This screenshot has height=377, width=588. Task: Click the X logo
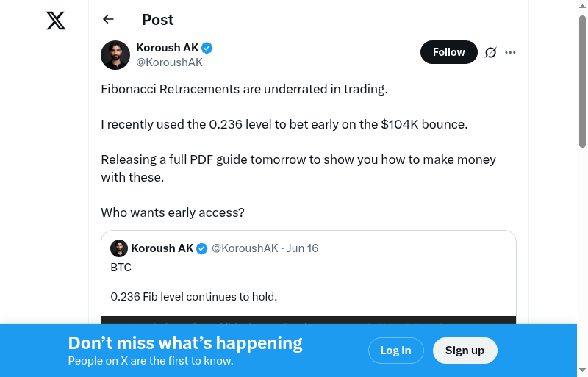click(56, 21)
